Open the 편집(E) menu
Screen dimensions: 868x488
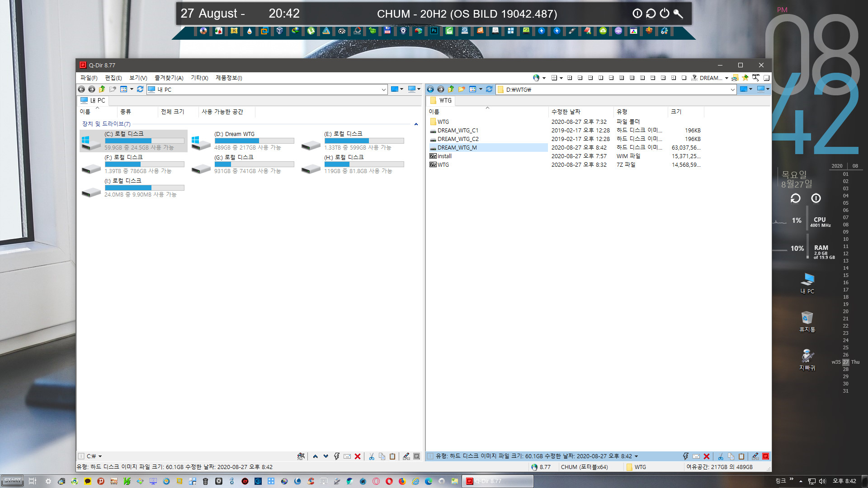click(x=113, y=78)
